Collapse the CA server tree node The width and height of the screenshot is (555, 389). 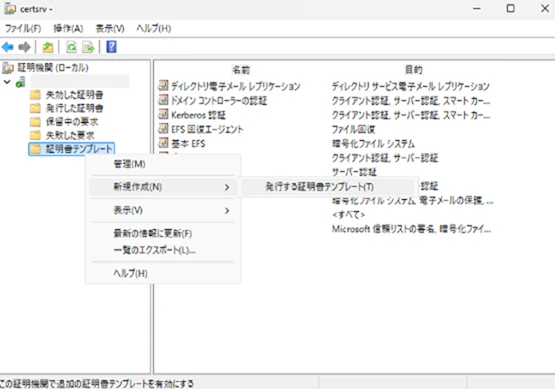7,82
